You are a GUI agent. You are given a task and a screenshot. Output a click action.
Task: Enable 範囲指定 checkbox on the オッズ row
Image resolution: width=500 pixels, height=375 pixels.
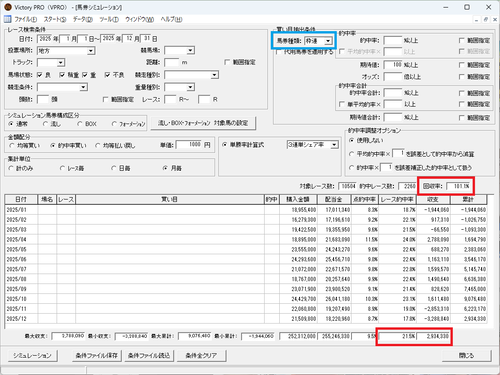[x=462, y=77]
